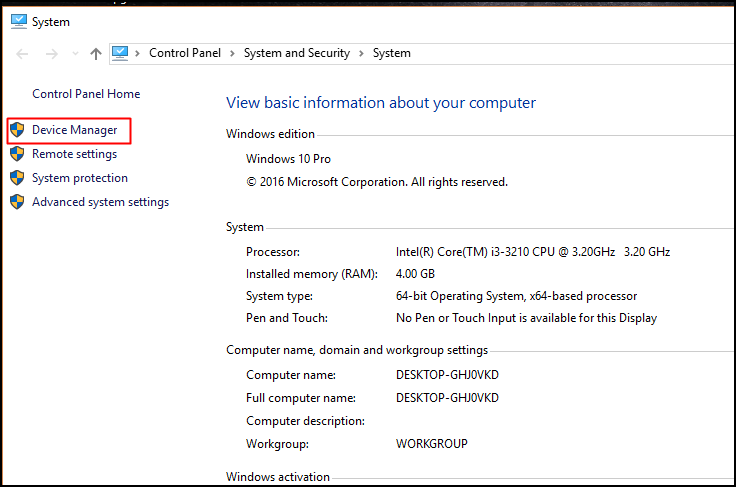Click the Processor: label
Viewport: 736px width, 487px height.
click(x=273, y=252)
